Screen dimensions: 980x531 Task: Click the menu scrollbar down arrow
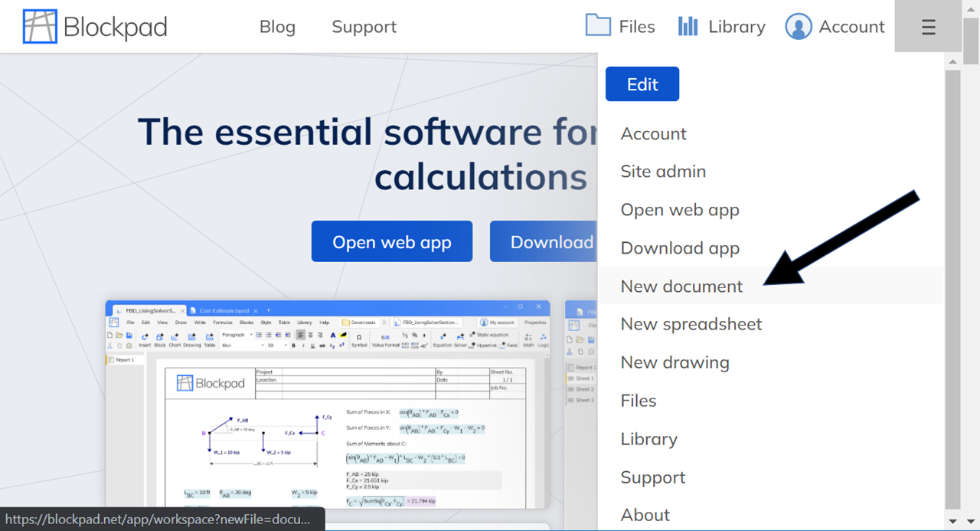pos(952,522)
